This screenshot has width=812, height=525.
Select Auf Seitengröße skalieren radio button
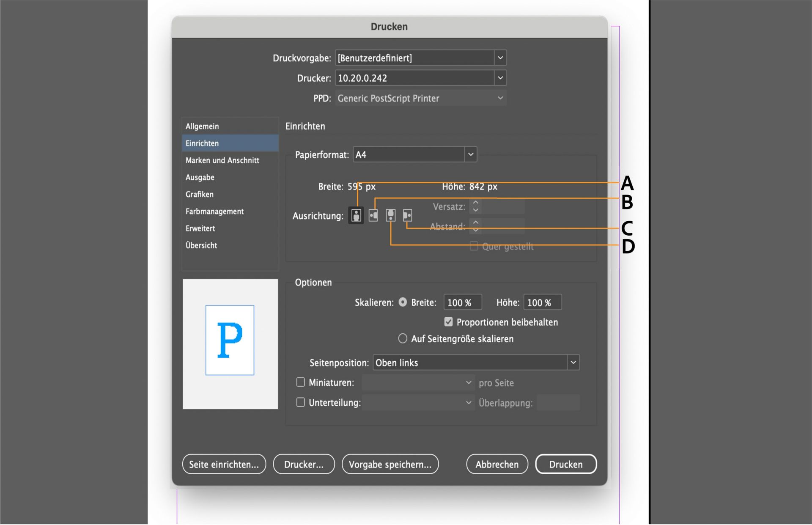coord(403,338)
